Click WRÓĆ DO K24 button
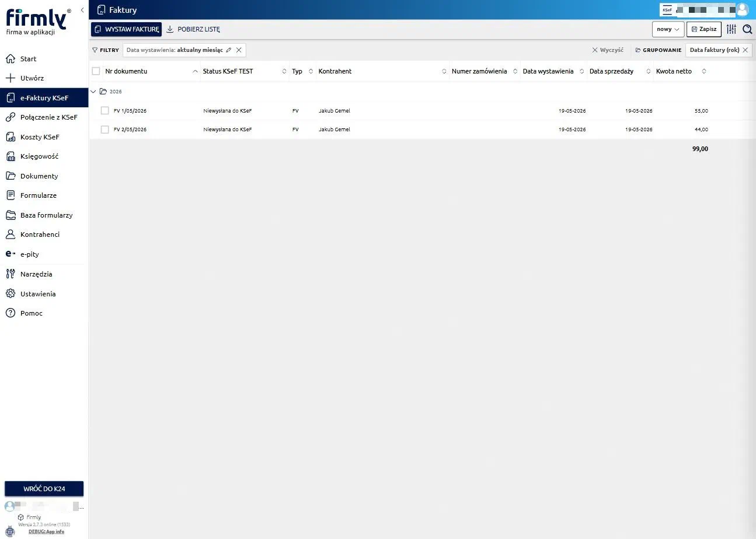 (44, 488)
